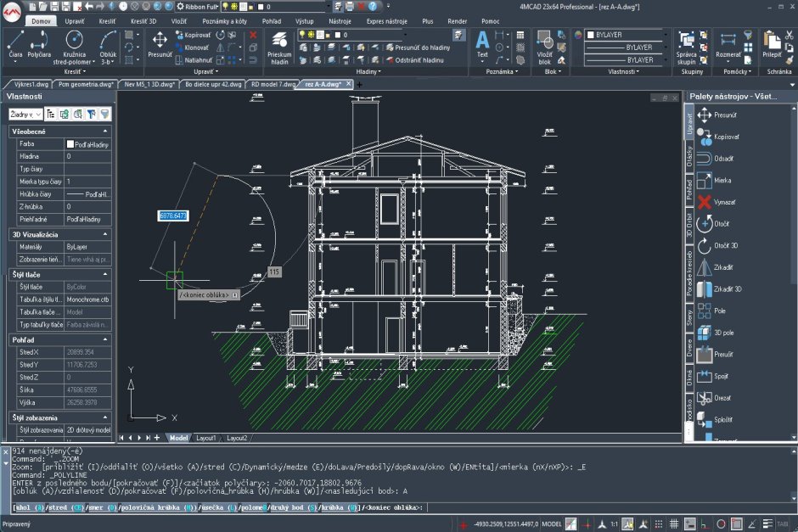
Task: Toggle MODEL space button in status bar
Action: (552, 524)
